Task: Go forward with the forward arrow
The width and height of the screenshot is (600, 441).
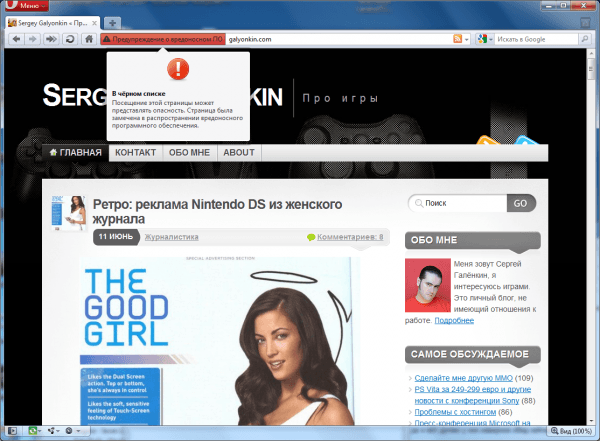Action: (x=33, y=39)
